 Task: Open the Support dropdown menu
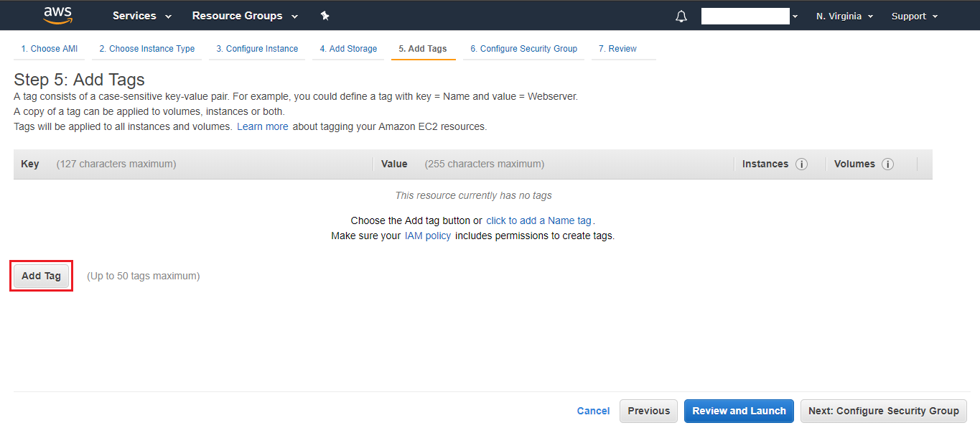tap(914, 16)
